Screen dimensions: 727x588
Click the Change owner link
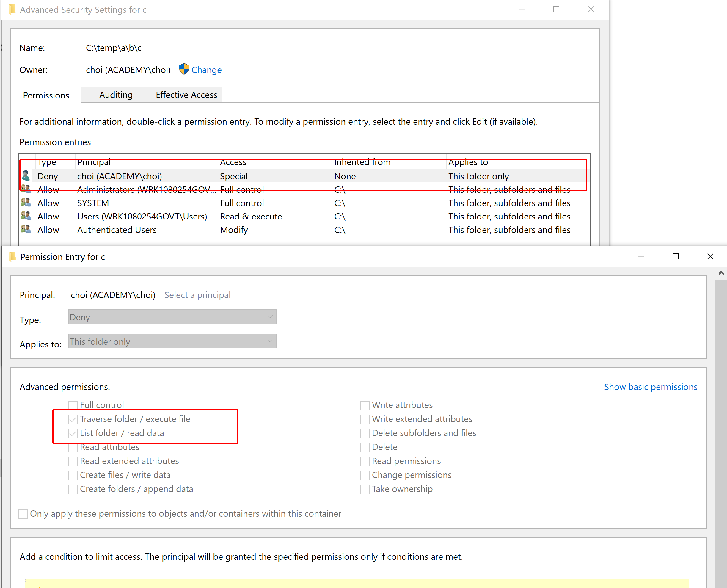(x=207, y=70)
